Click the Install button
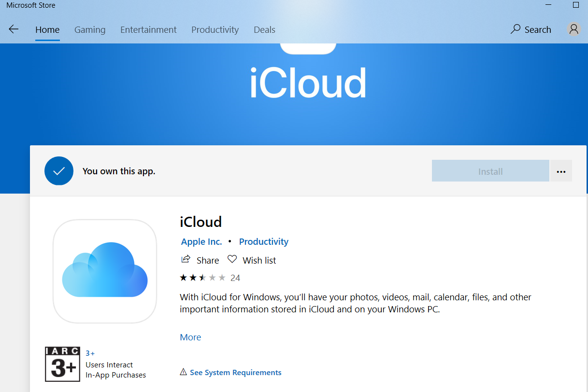588x392 pixels. tap(490, 171)
